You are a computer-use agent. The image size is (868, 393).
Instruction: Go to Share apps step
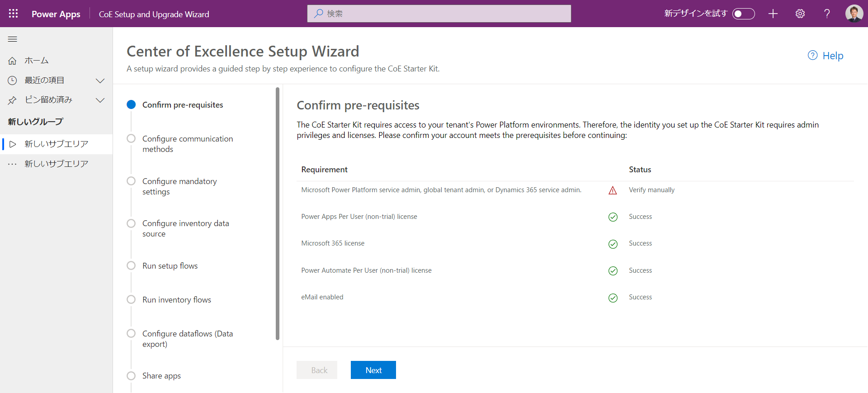[161, 376]
